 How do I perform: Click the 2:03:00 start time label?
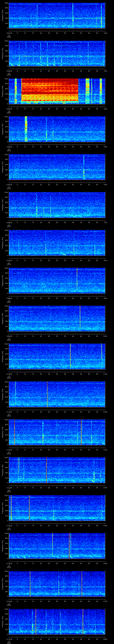tap(9, 109)
